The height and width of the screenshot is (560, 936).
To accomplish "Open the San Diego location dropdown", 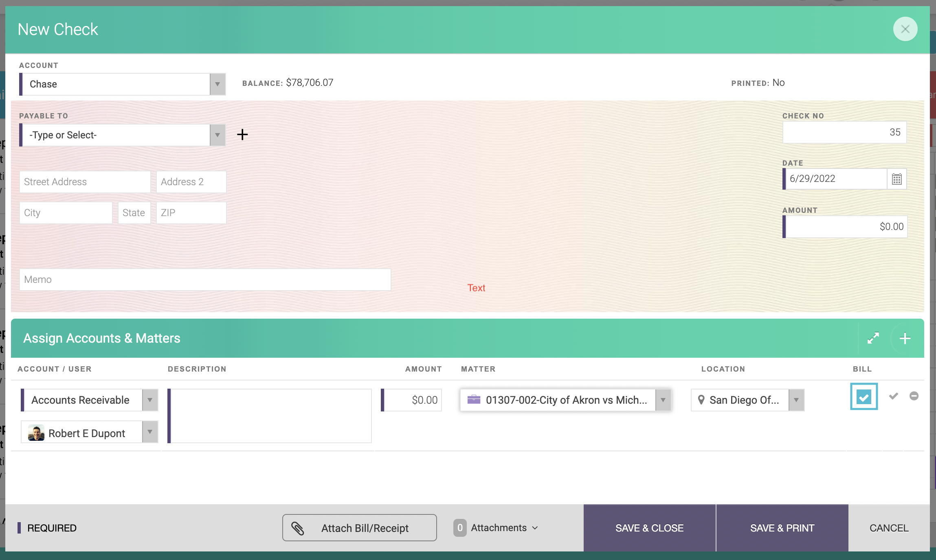I will coord(796,400).
